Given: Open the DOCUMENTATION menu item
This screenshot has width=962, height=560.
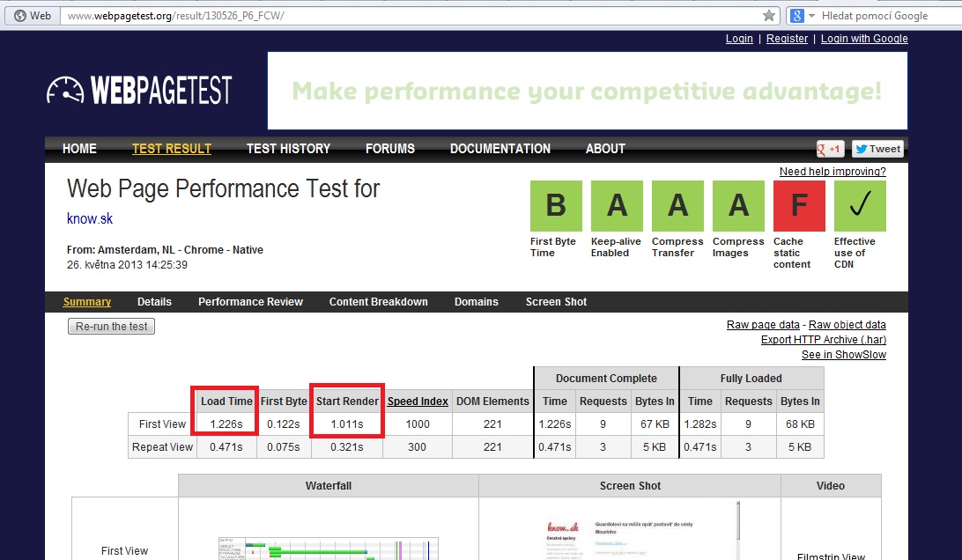Looking at the screenshot, I should tap(500, 149).
